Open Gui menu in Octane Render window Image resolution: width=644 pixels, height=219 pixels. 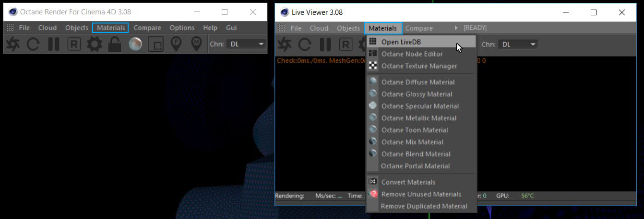click(x=231, y=28)
